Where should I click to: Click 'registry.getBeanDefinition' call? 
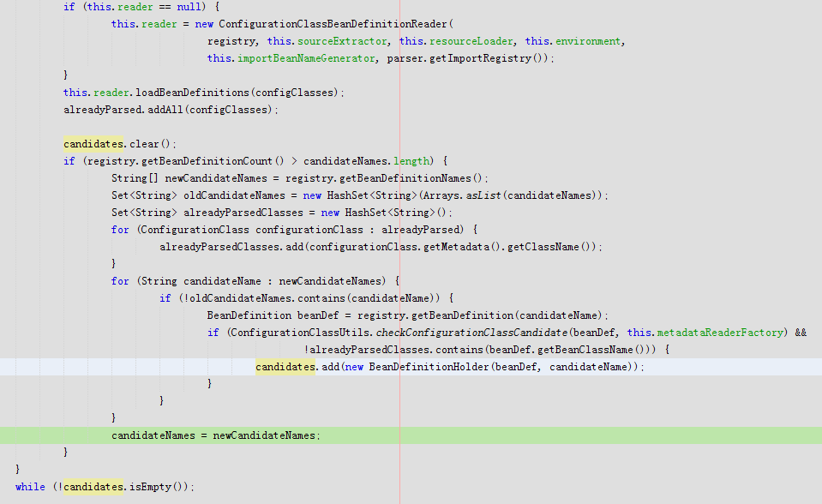[435, 315]
